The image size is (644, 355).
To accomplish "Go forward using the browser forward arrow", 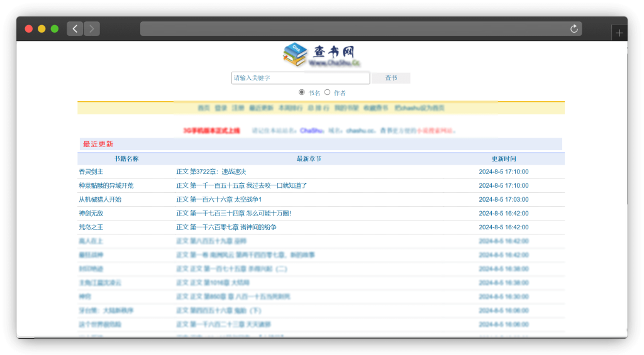I will [92, 29].
